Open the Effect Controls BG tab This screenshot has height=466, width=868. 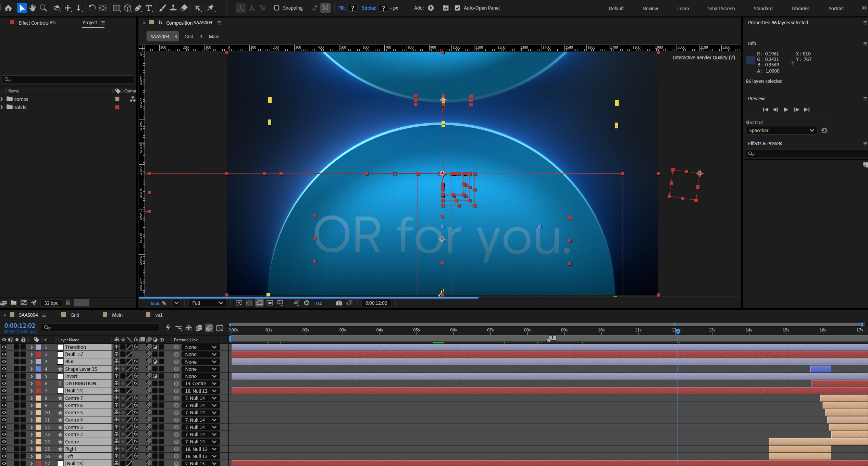coord(37,23)
